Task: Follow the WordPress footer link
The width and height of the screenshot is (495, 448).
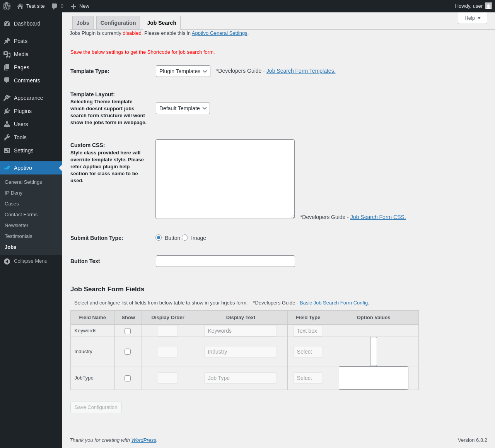Action: [x=144, y=440]
